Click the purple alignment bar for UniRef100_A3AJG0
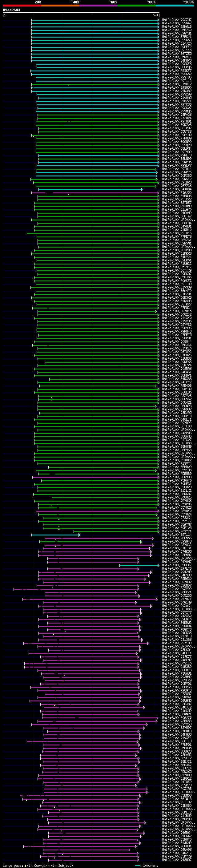 pos(95,193)
